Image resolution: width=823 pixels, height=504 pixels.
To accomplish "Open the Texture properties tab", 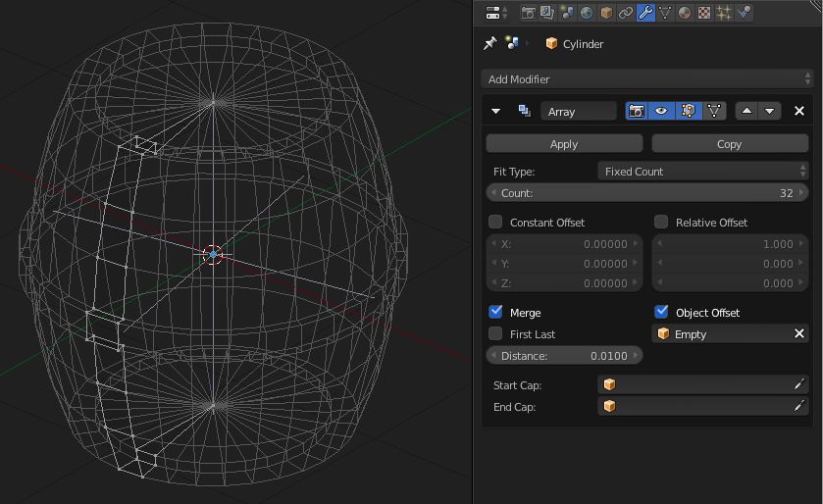I will [x=704, y=13].
